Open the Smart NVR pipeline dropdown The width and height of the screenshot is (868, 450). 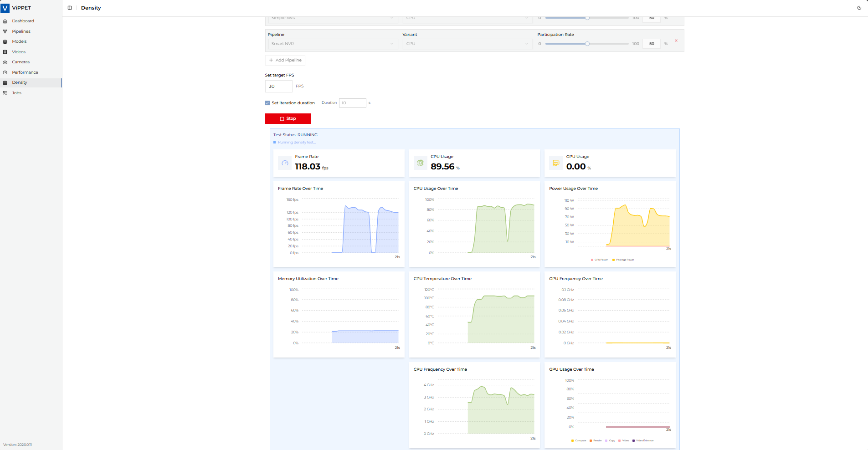[332, 44]
